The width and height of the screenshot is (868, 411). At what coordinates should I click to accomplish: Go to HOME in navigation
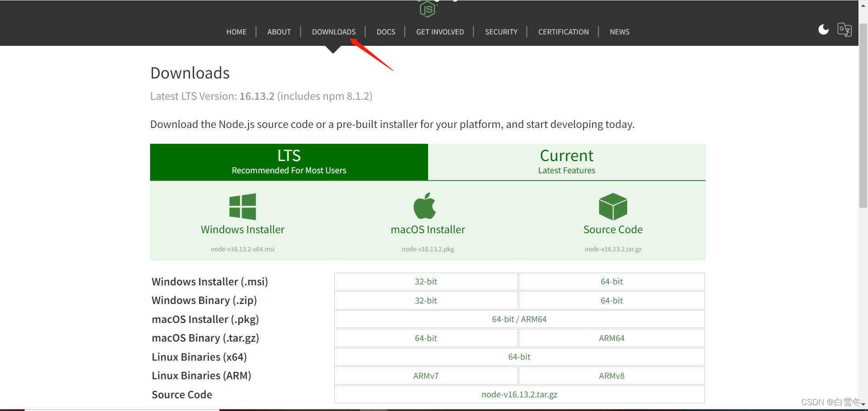pyautogui.click(x=236, y=32)
